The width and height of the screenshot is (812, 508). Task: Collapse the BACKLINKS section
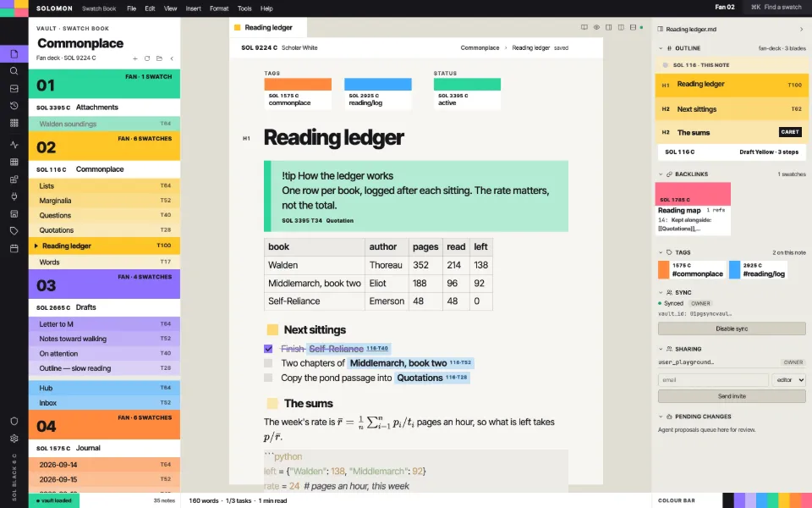coord(661,174)
